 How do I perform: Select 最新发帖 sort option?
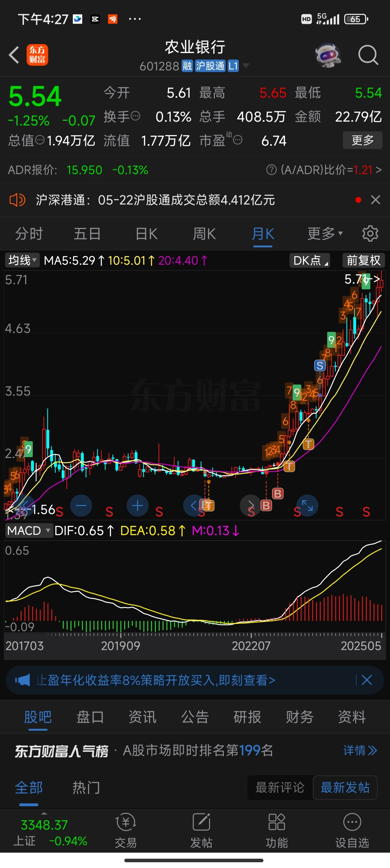[x=345, y=787]
